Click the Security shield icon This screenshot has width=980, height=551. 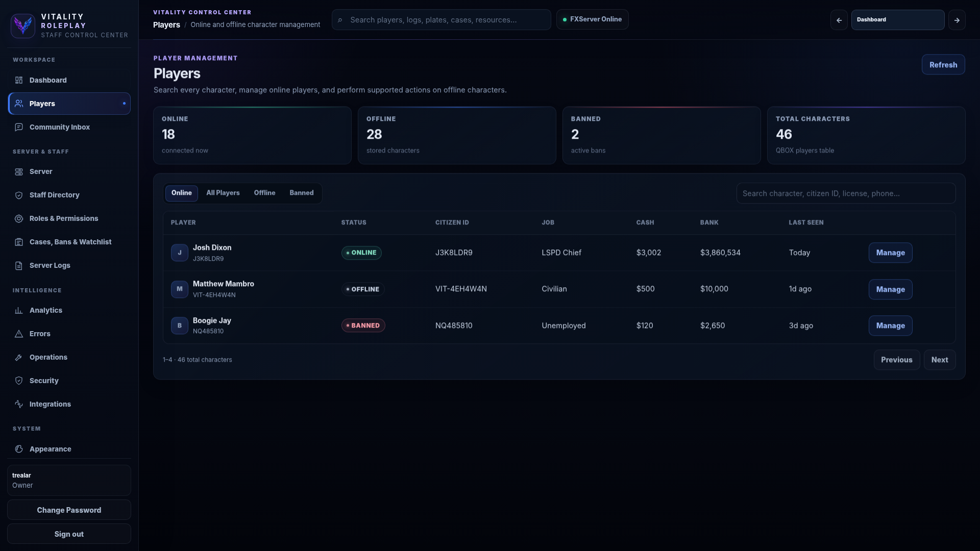click(19, 381)
